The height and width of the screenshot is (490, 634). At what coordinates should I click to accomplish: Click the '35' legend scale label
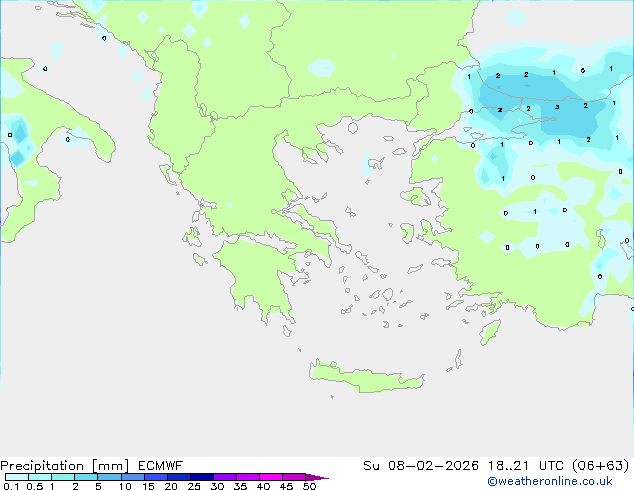[240, 486]
